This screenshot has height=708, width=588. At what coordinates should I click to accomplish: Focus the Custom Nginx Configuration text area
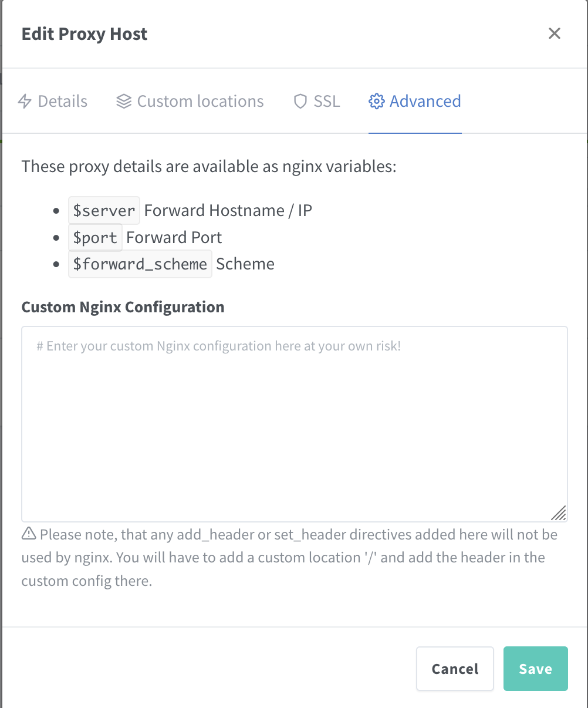pyautogui.click(x=294, y=424)
